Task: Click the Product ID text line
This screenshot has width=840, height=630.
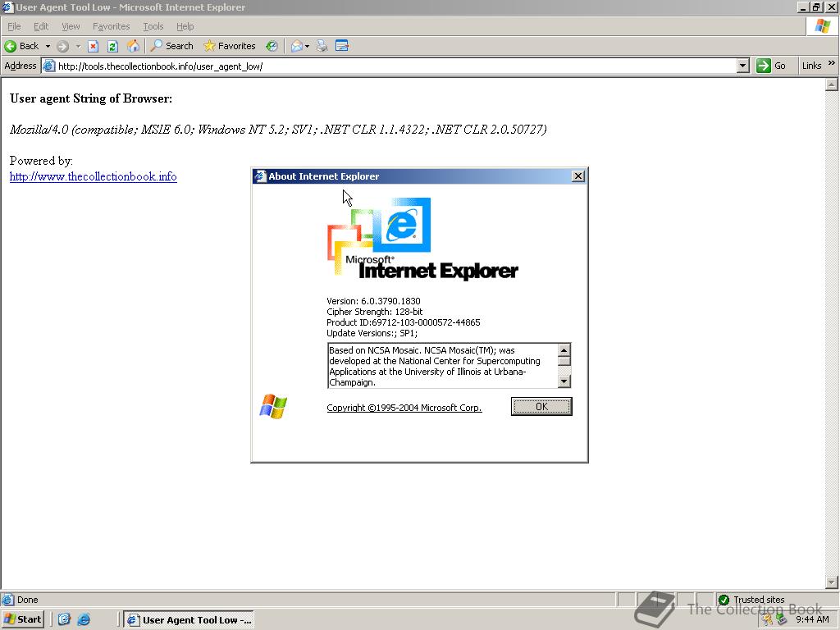Action: [404, 322]
